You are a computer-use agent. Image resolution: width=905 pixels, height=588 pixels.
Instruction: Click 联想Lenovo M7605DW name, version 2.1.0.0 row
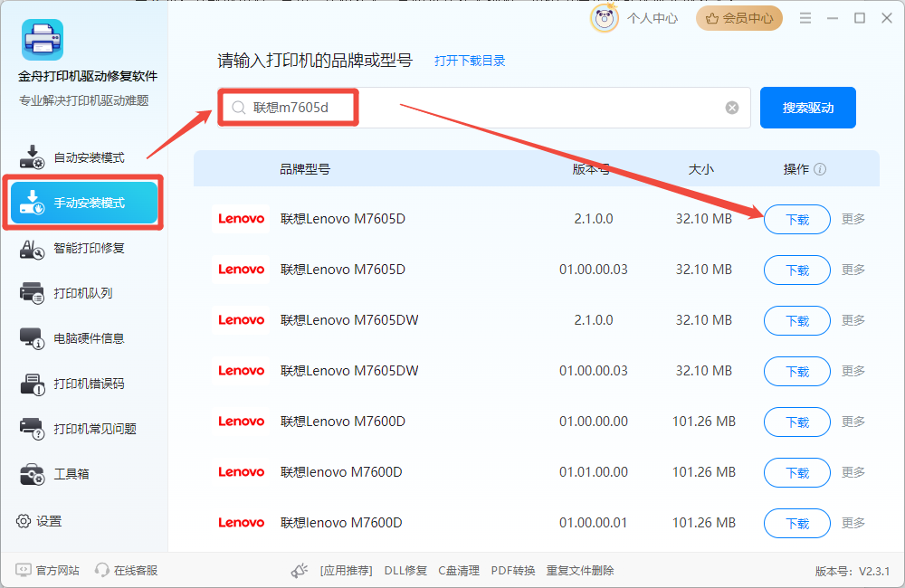[349, 319]
